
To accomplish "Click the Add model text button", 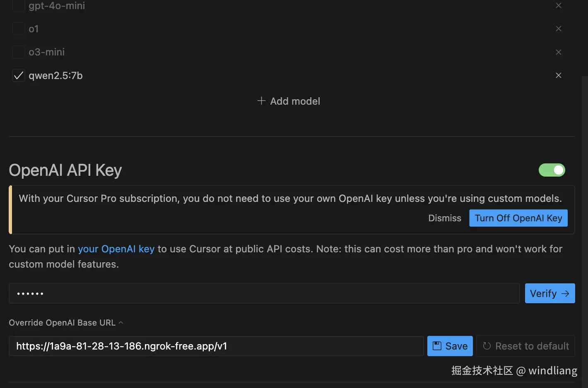I will coord(295,101).
